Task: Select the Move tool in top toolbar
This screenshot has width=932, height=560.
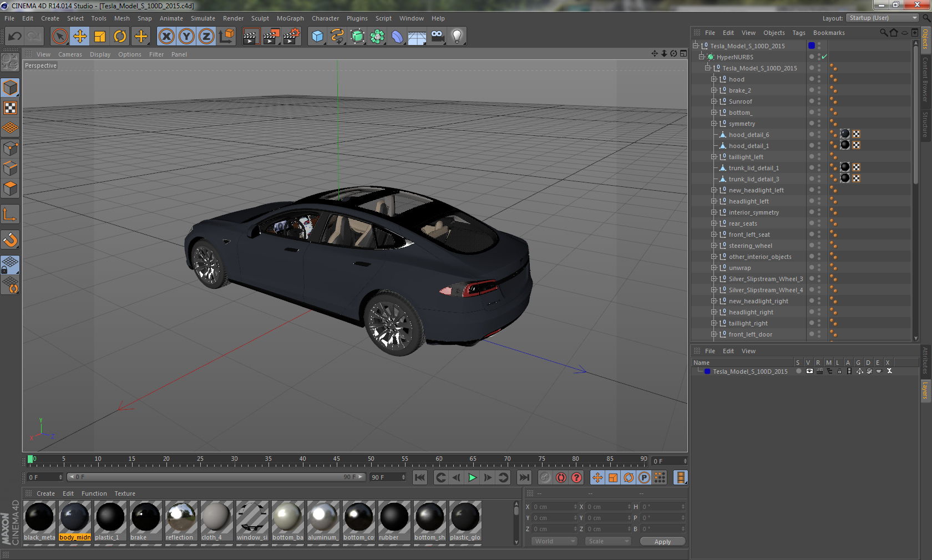Action: click(x=80, y=37)
